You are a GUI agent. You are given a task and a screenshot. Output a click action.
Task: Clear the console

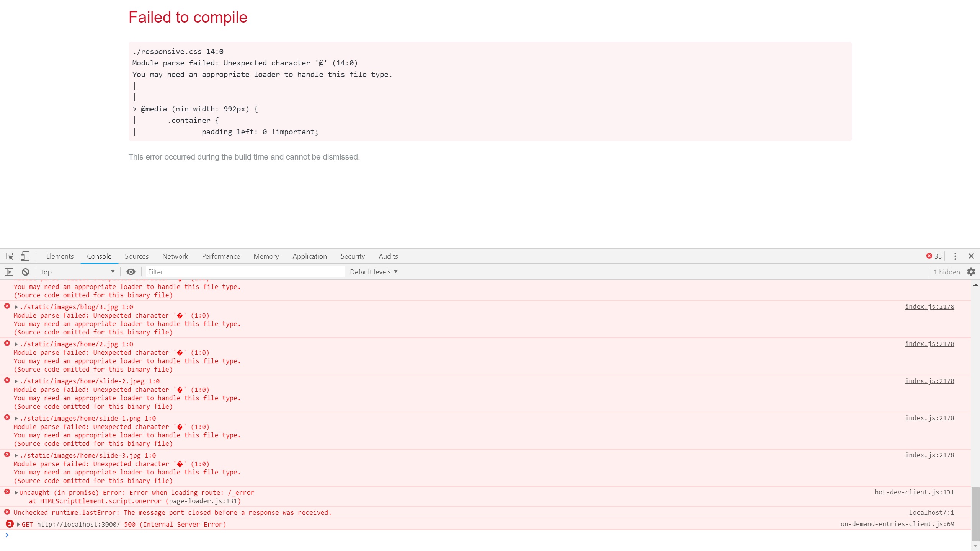[25, 272]
